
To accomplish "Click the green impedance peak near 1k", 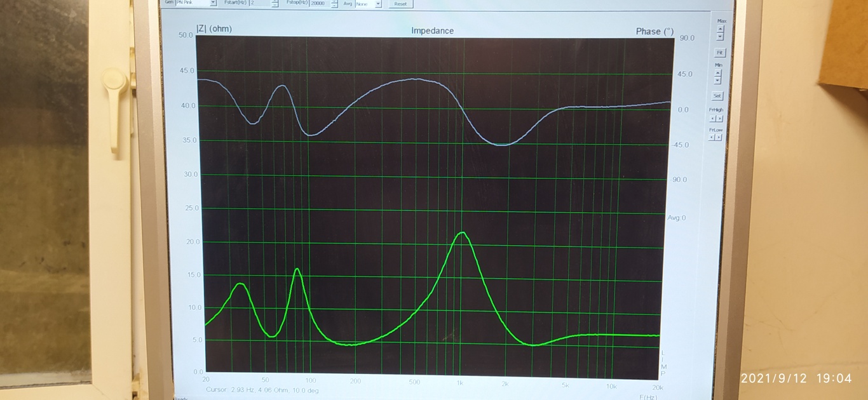I will pyautogui.click(x=463, y=233).
